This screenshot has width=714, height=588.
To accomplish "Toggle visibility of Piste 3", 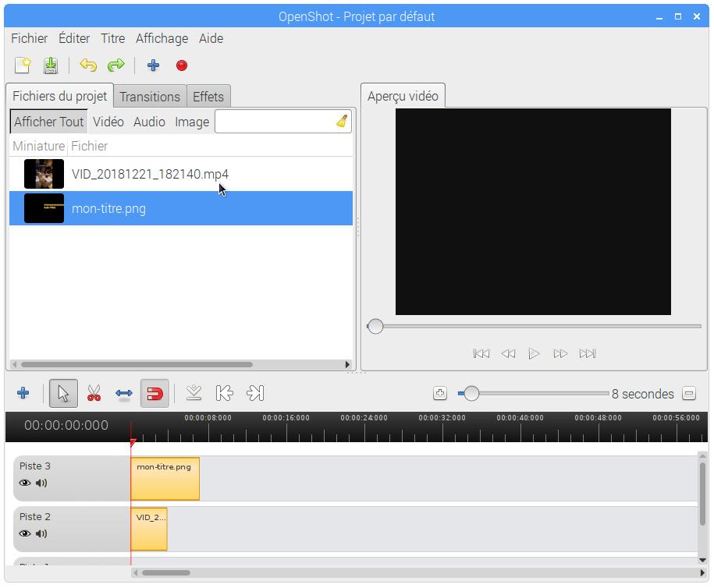I will tap(25, 483).
